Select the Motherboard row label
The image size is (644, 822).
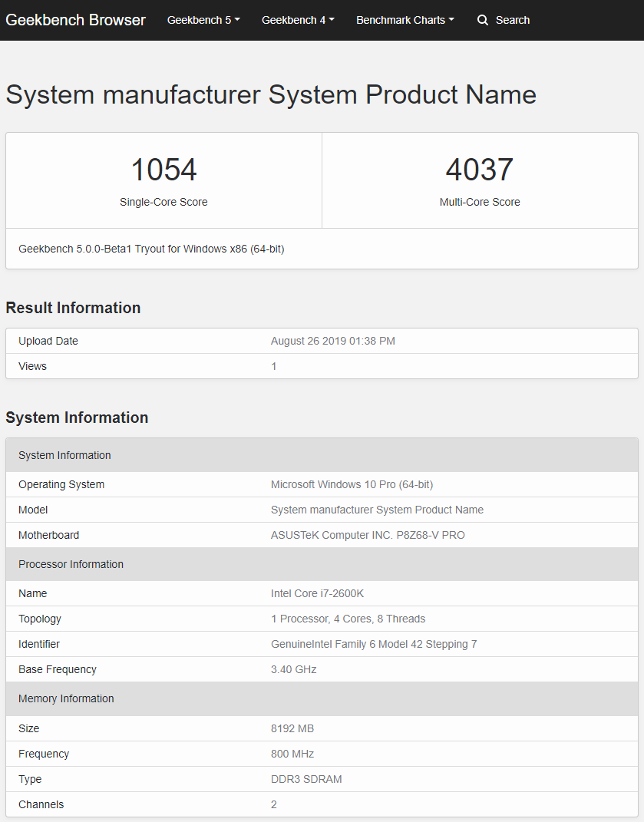[49, 535]
